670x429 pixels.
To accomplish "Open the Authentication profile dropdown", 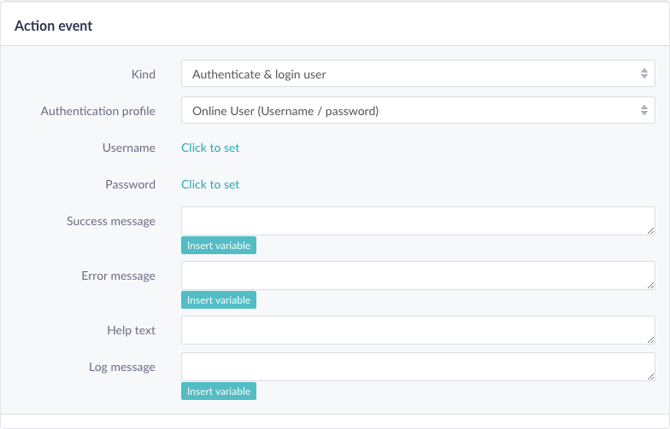I will pos(418,111).
